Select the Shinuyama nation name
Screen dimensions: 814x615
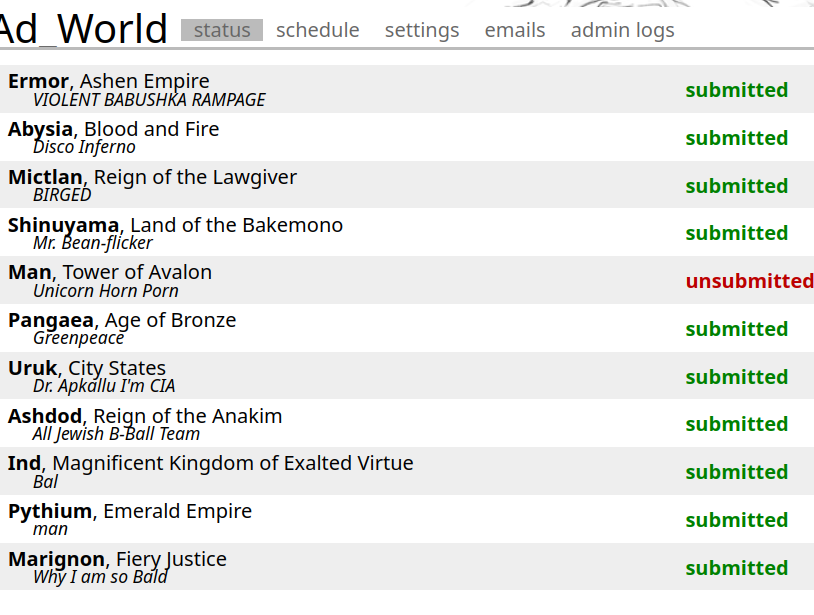pyautogui.click(x=63, y=225)
